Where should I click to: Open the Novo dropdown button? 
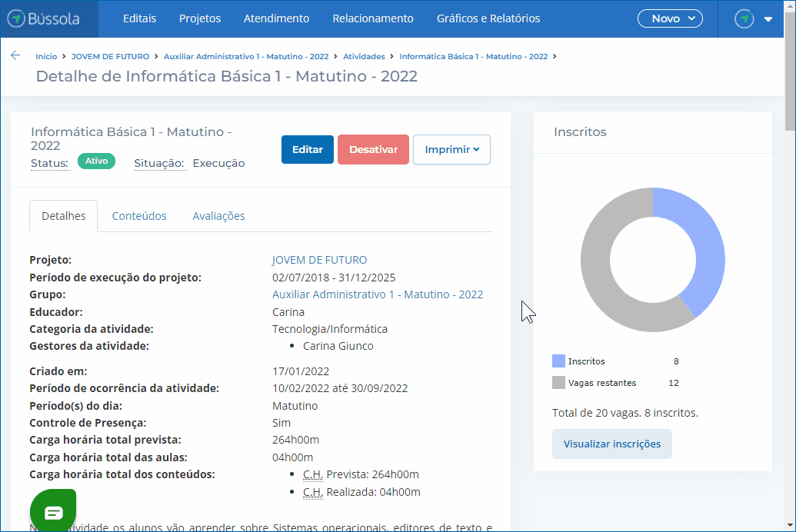(x=670, y=18)
